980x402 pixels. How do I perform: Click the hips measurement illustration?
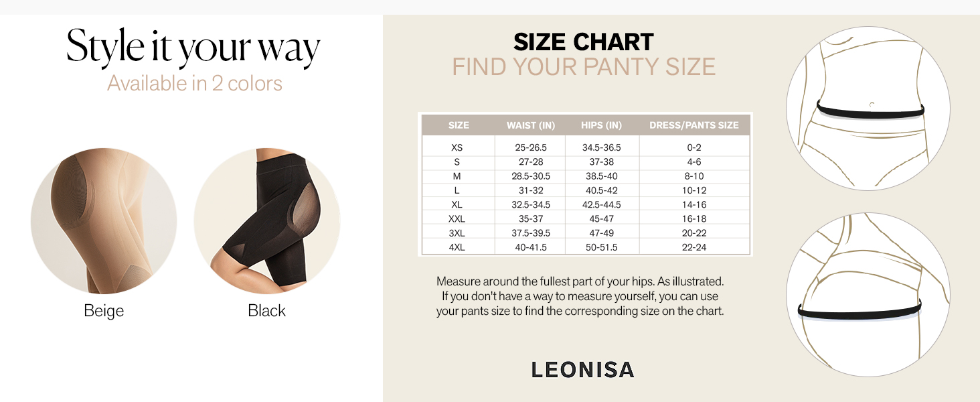(x=868, y=295)
